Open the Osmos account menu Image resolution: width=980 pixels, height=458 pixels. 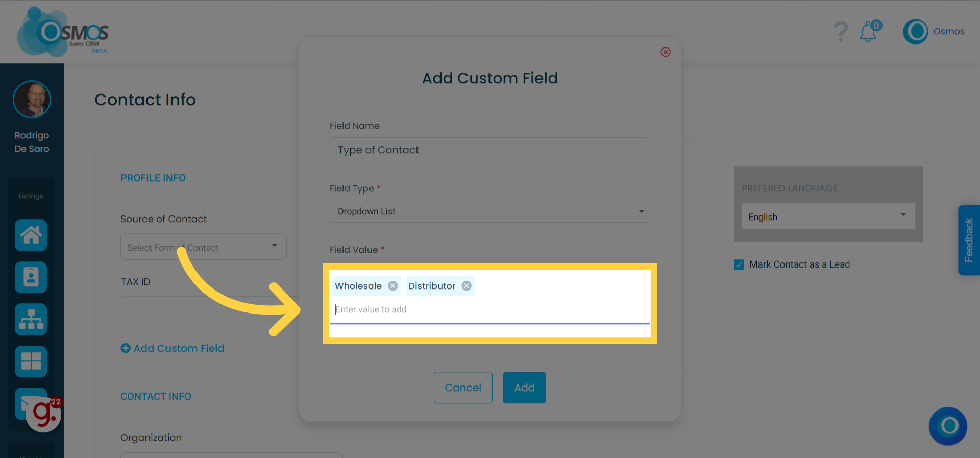934,32
